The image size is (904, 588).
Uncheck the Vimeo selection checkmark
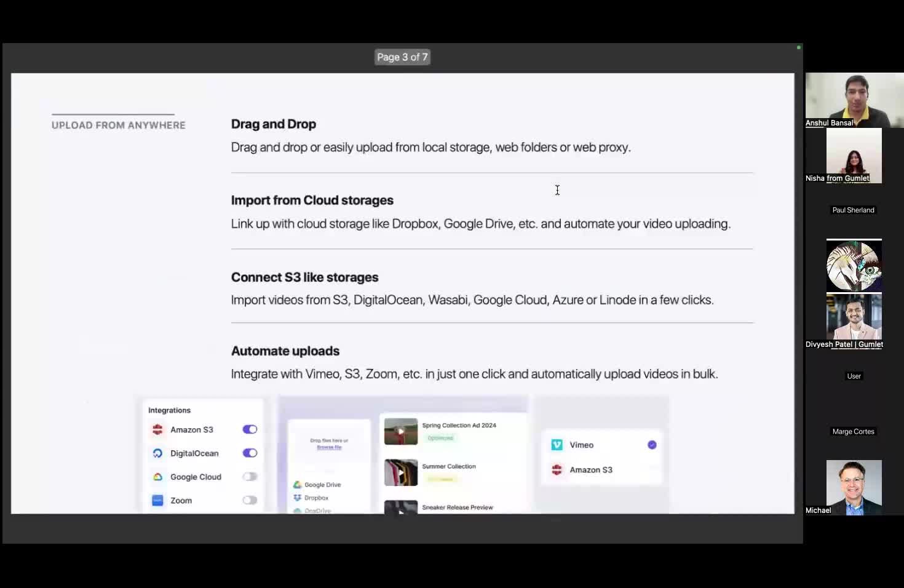click(x=652, y=445)
